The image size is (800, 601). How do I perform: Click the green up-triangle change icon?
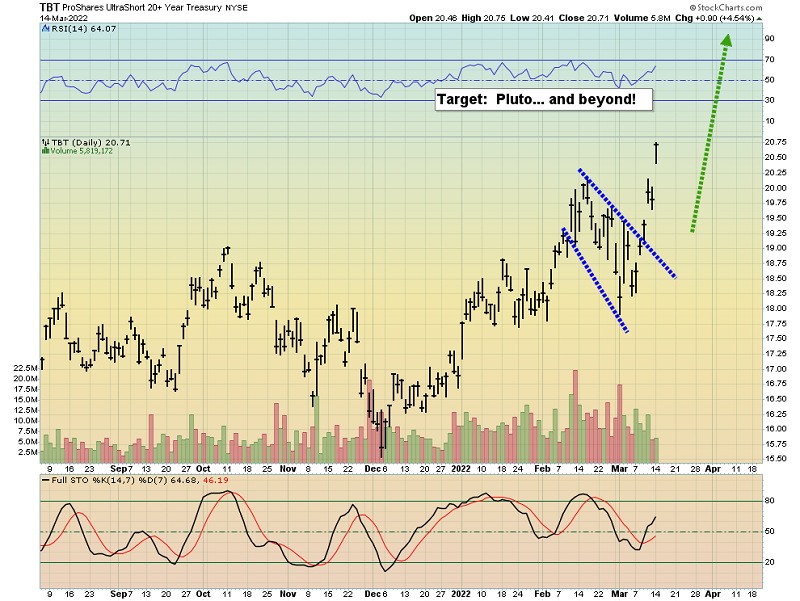click(x=759, y=19)
